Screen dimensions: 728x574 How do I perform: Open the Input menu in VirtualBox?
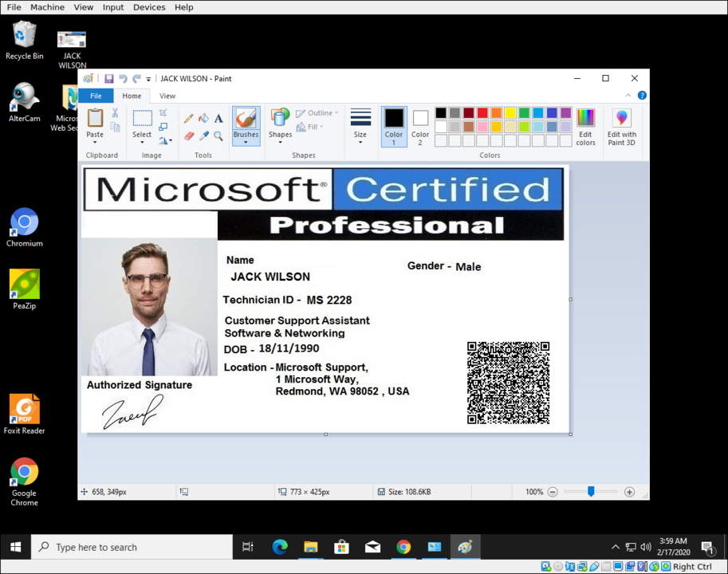coord(113,7)
